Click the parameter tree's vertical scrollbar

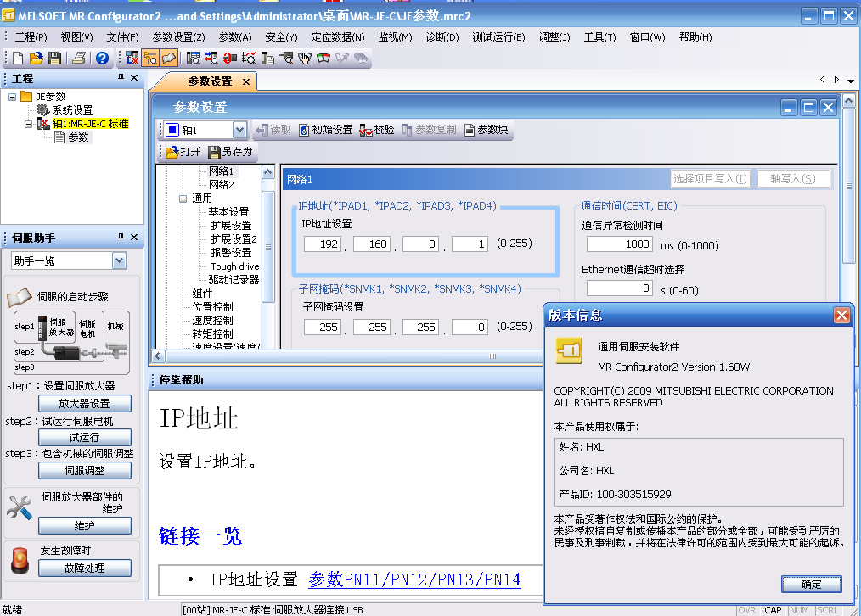(267, 246)
